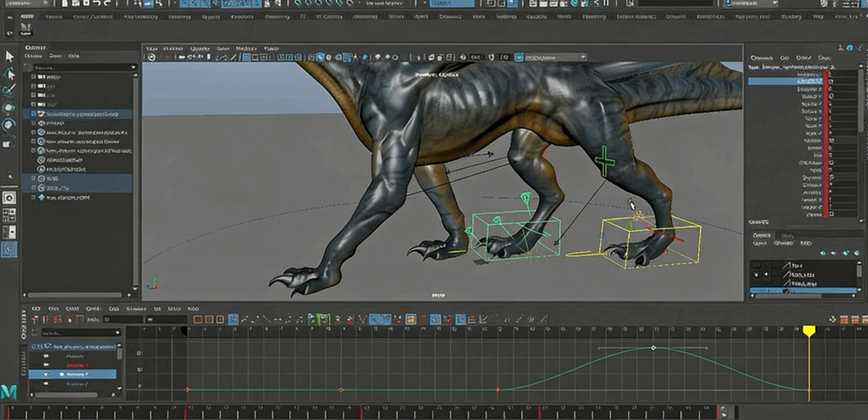Open the viewport renderer dropdown in panel toolbar
Image resolution: width=868 pixels, height=420 pixels.
coord(583,58)
